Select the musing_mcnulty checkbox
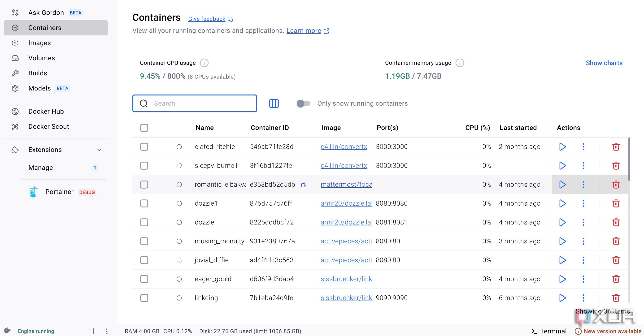 [x=144, y=241]
